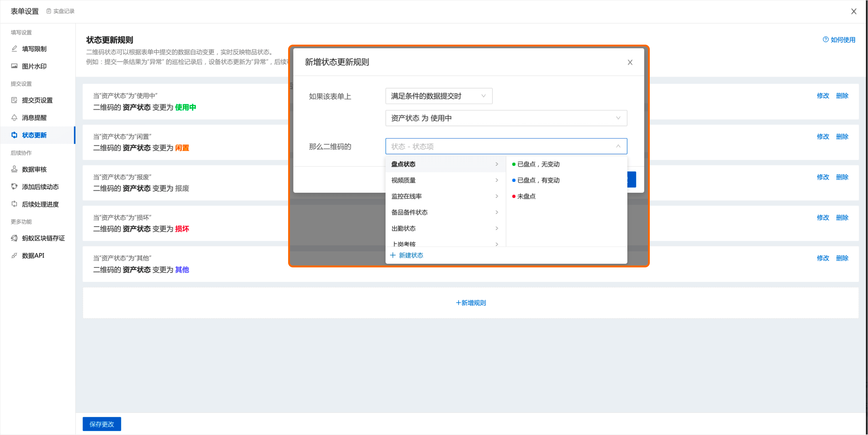Click the plug icon beside 数据API
This screenshot has height=435, width=868.
click(14, 256)
